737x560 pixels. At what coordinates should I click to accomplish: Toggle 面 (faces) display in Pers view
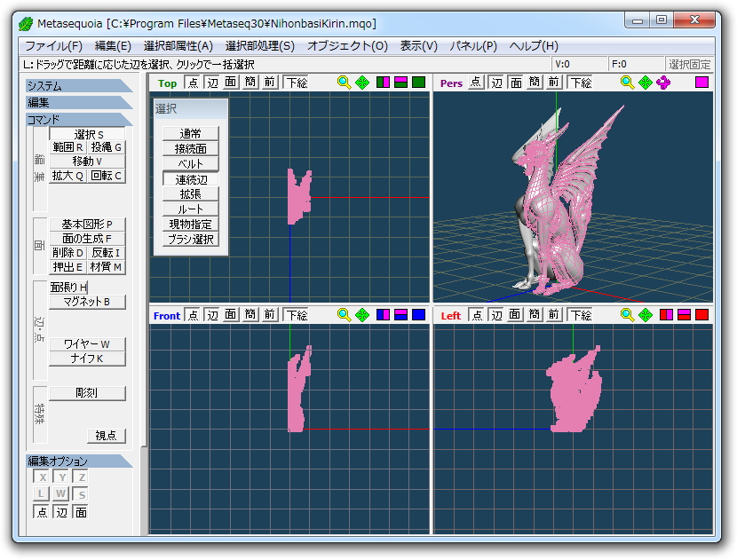[516, 83]
